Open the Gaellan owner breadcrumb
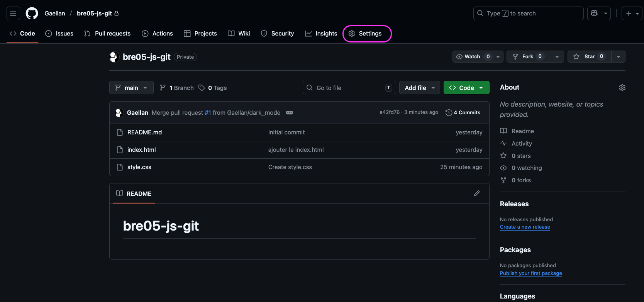This screenshot has height=302, width=644. [55, 14]
